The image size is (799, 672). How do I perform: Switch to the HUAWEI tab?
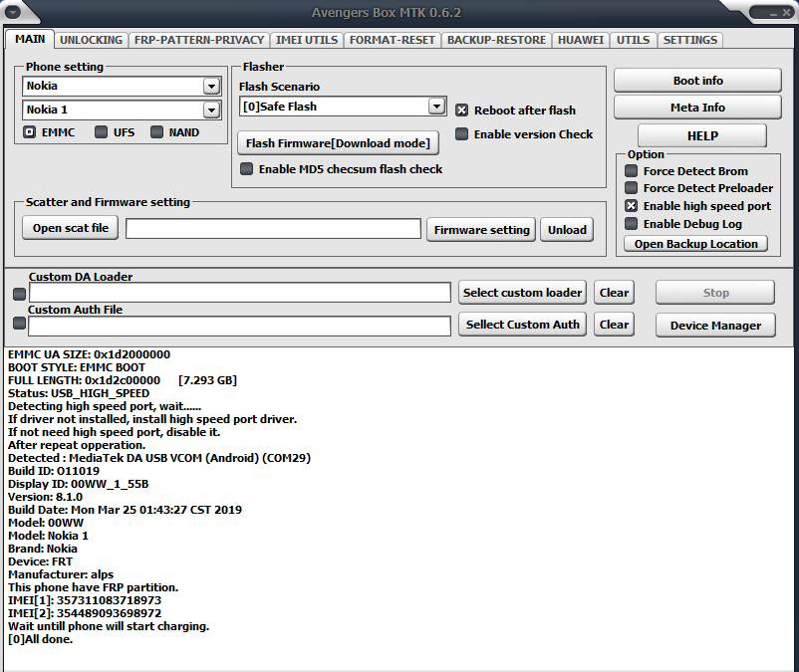[x=581, y=40]
